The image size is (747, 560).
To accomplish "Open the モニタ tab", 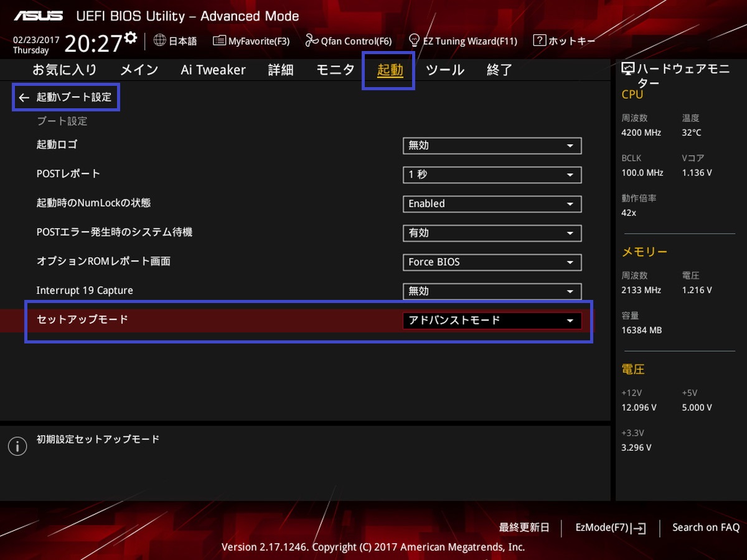I will 335,70.
